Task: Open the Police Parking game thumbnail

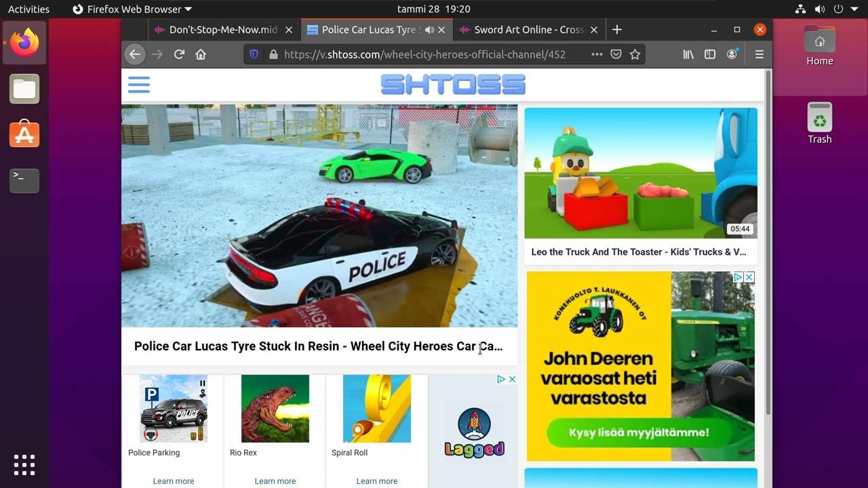Action: click(174, 409)
